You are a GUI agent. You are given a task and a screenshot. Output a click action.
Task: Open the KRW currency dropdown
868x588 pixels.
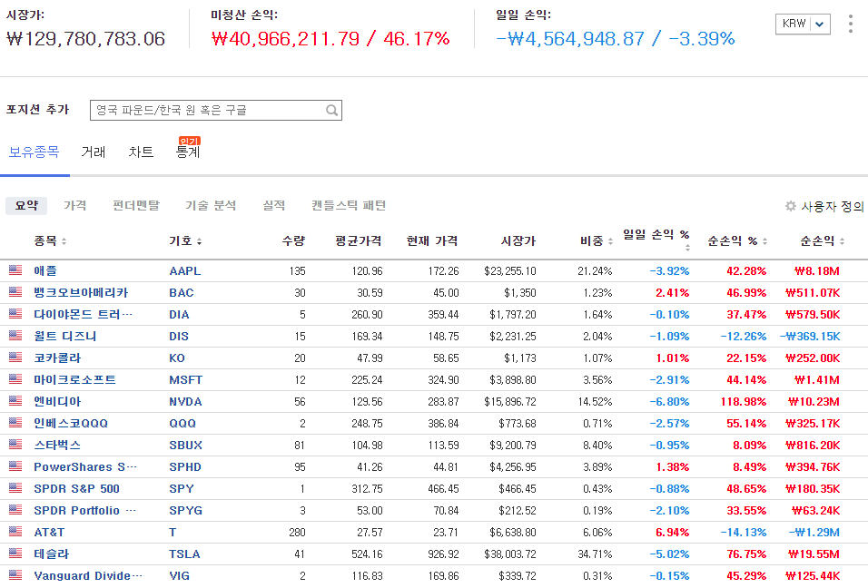[803, 24]
